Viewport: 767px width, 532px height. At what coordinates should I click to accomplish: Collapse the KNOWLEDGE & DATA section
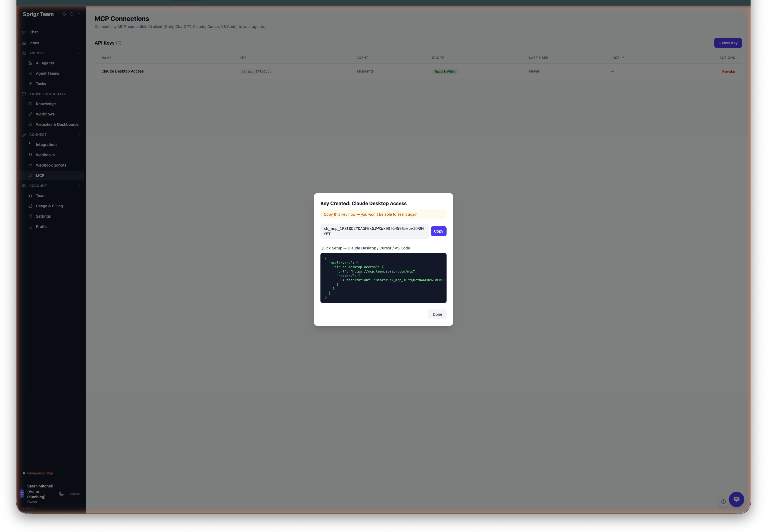tap(79, 94)
